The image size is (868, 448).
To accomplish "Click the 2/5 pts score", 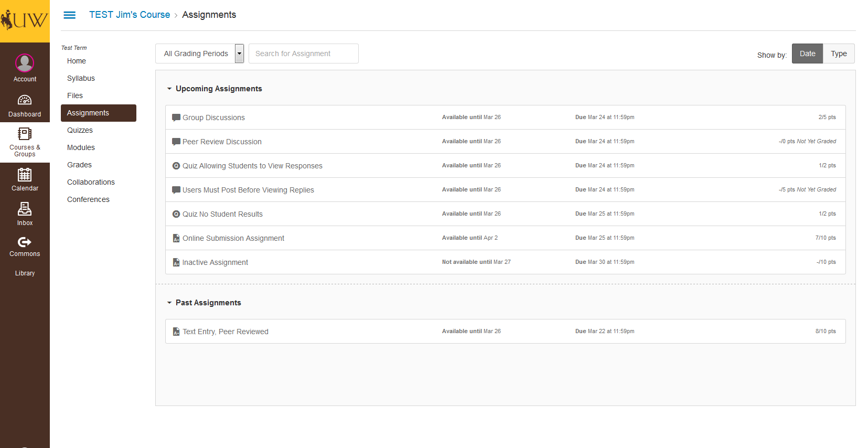I will click(827, 118).
